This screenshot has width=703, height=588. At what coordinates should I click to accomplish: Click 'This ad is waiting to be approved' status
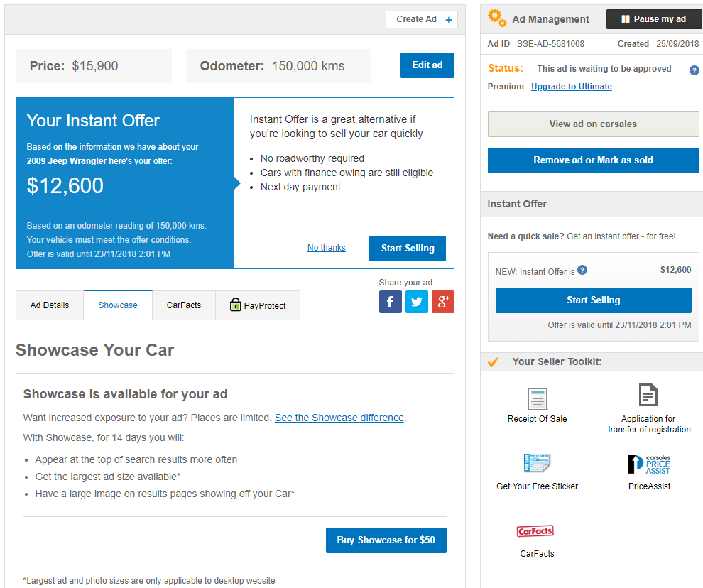pos(604,69)
